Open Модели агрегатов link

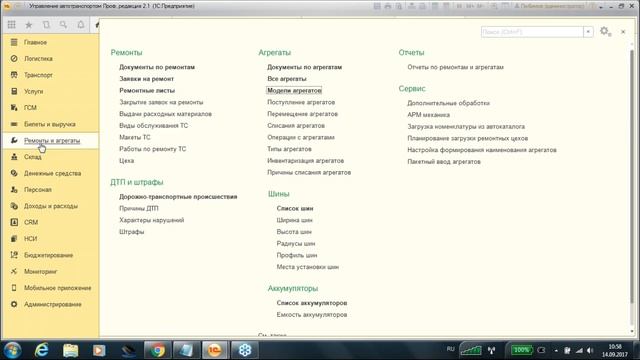pyautogui.click(x=294, y=90)
